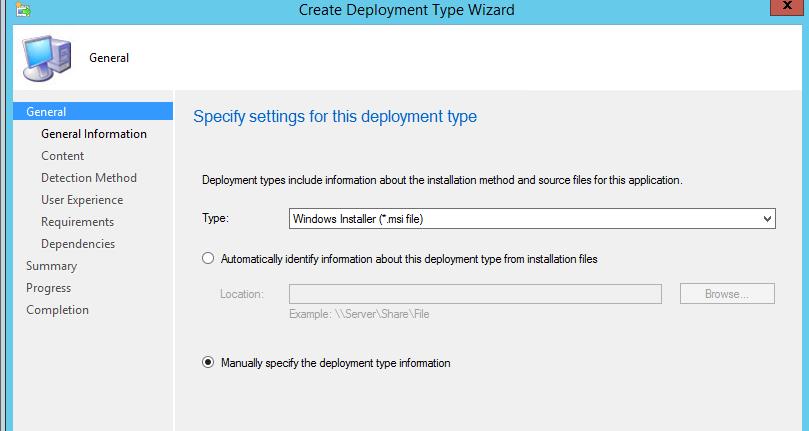Select Progress step in sidebar

point(49,288)
